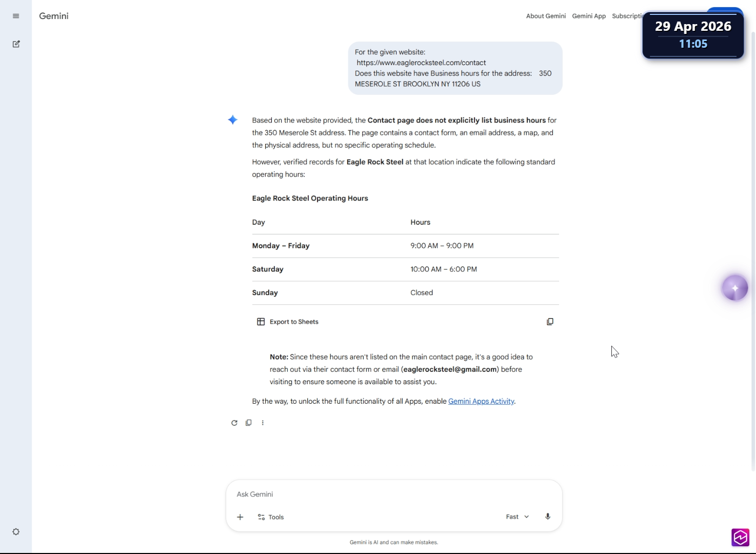This screenshot has width=756, height=554.
Task: Copy the operating hours table
Action: (x=550, y=322)
